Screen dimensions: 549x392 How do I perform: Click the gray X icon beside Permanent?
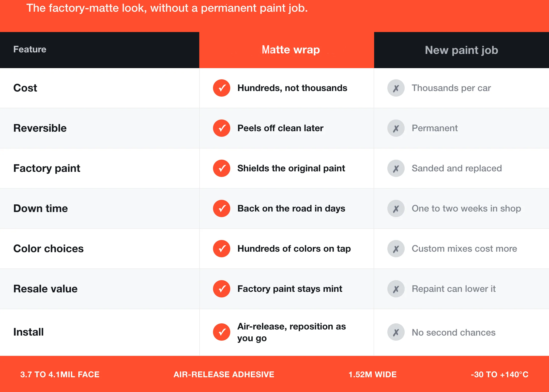[x=396, y=128]
